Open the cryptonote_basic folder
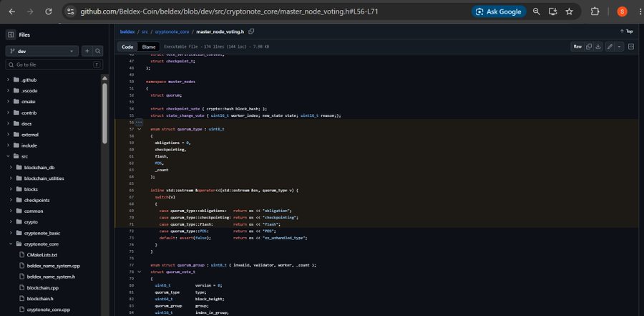644x316 pixels. (42, 233)
